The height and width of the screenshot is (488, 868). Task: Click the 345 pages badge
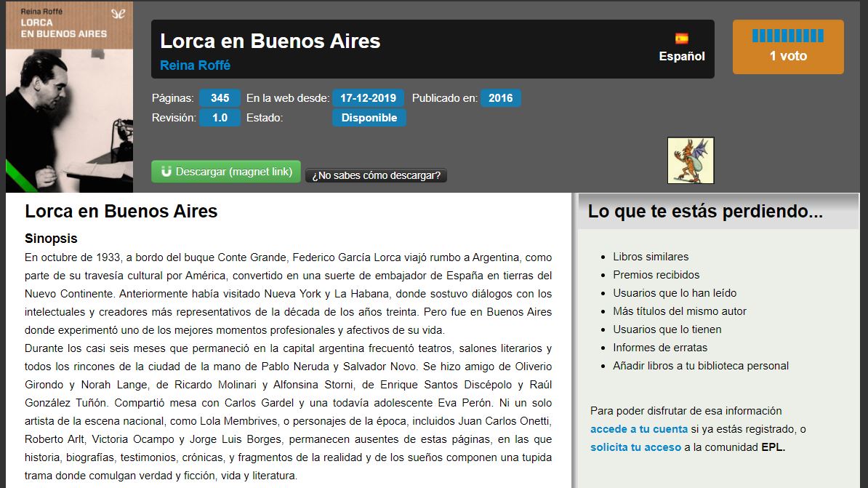tap(220, 98)
